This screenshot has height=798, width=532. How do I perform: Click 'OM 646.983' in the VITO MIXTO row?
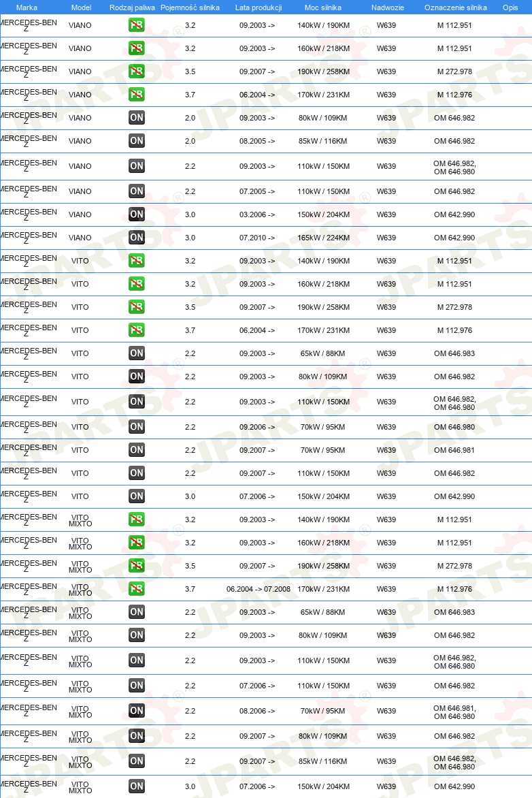[x=454, y=611]
